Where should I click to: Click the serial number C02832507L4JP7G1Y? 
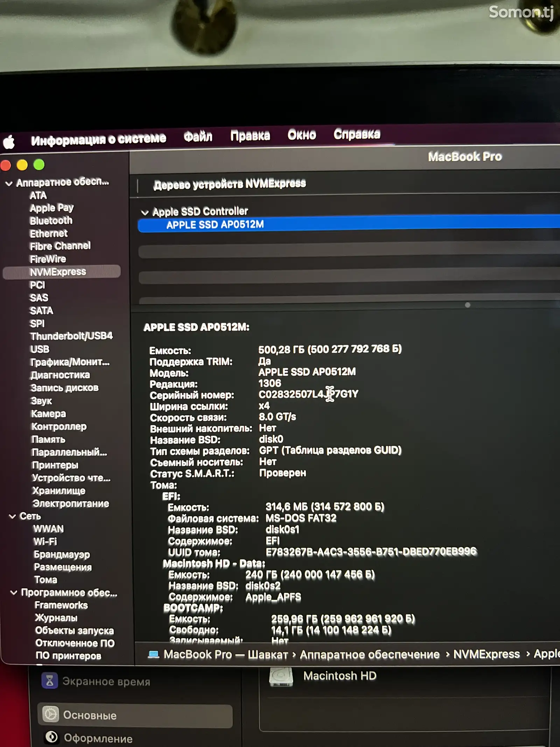308,394
